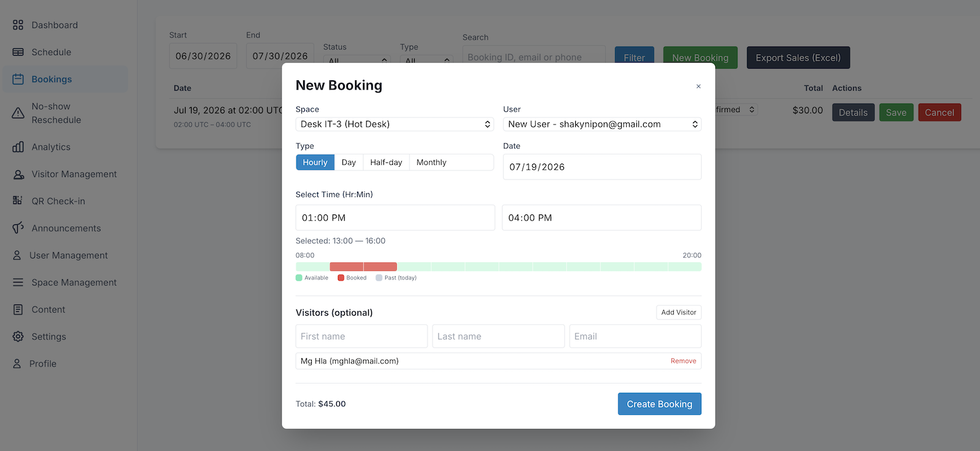Open the Profile page
The image size is (980, 451).
pyautogui.click(x=43, y=363)
